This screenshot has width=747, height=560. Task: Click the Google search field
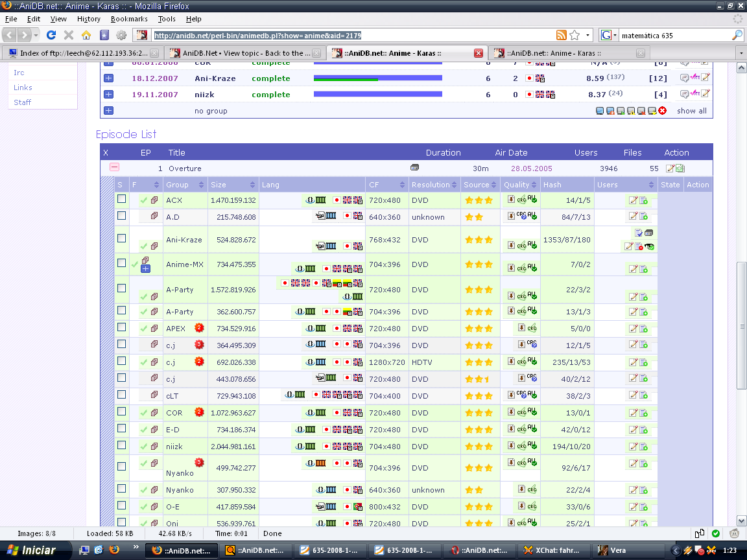tap(673, 35)
